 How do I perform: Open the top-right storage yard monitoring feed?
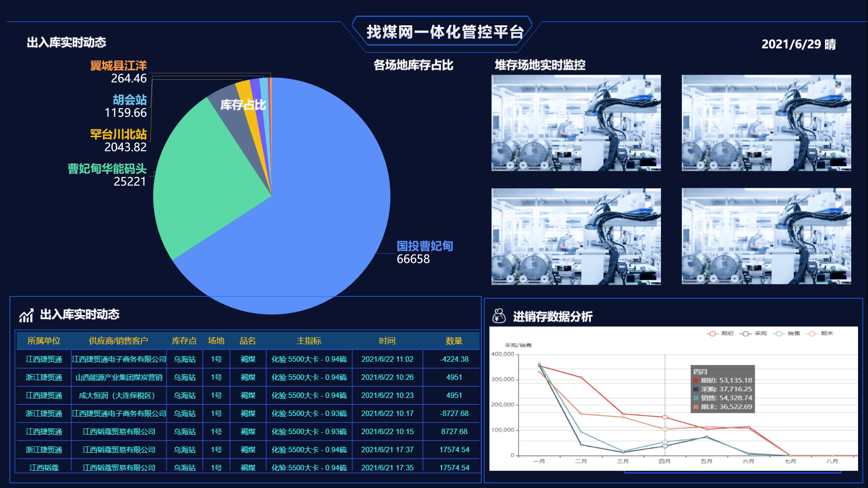(x=766, y=123)
